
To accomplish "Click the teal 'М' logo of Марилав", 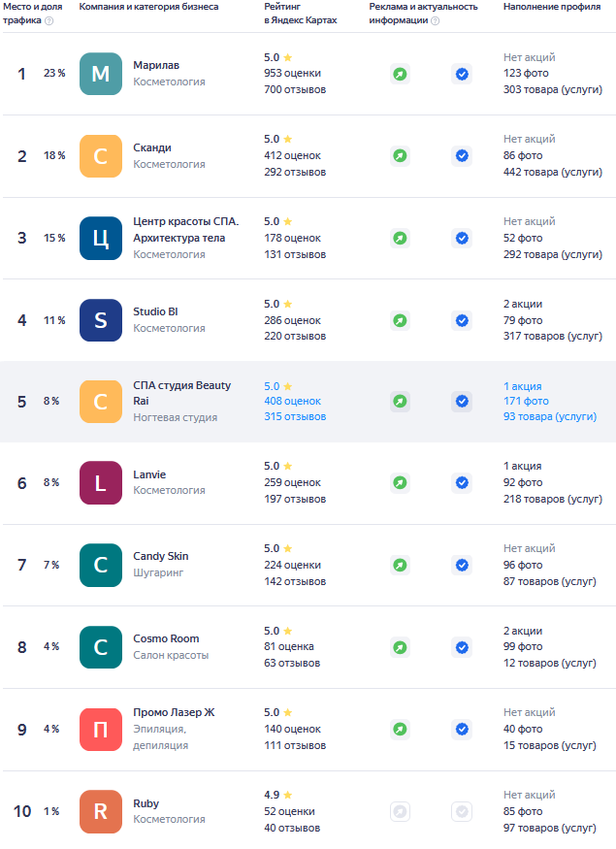I will coord(101,74).
